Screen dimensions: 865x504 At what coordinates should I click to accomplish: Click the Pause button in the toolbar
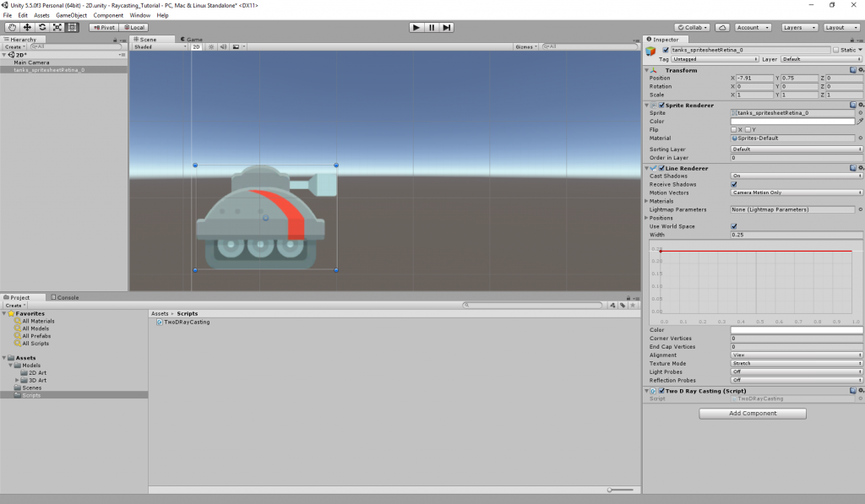[432, 27]
